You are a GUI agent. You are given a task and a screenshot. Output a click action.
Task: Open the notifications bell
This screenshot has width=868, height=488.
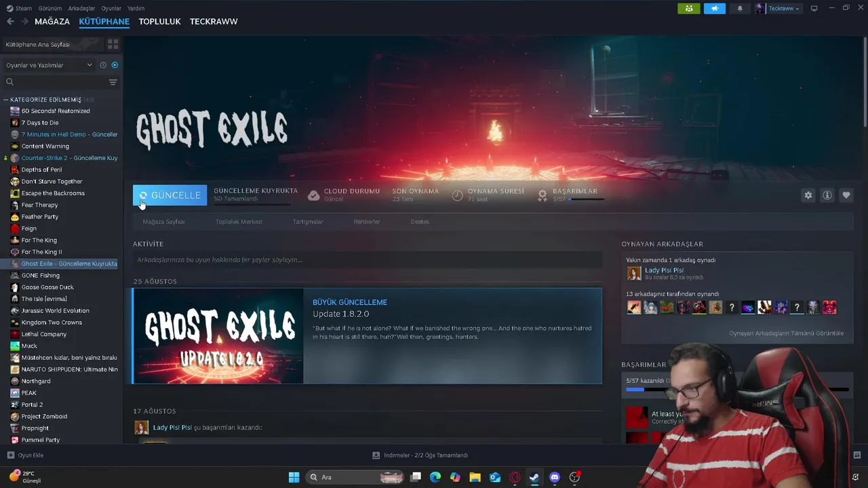click(x=740, y=8)
